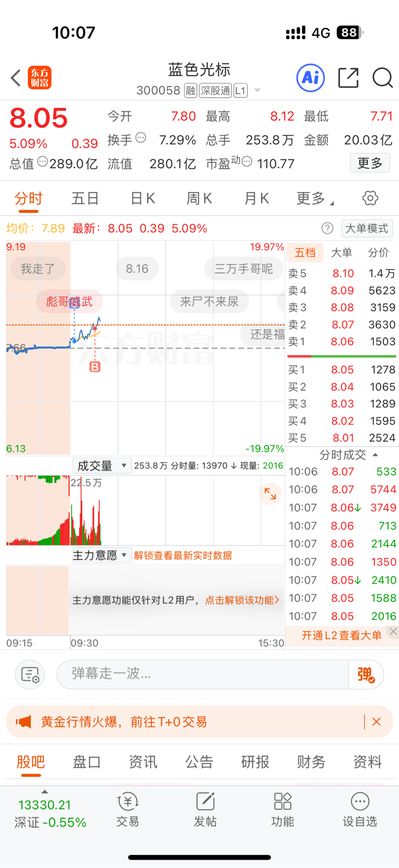Tap the 买1 8.05 order row

[x=342, y=370]
